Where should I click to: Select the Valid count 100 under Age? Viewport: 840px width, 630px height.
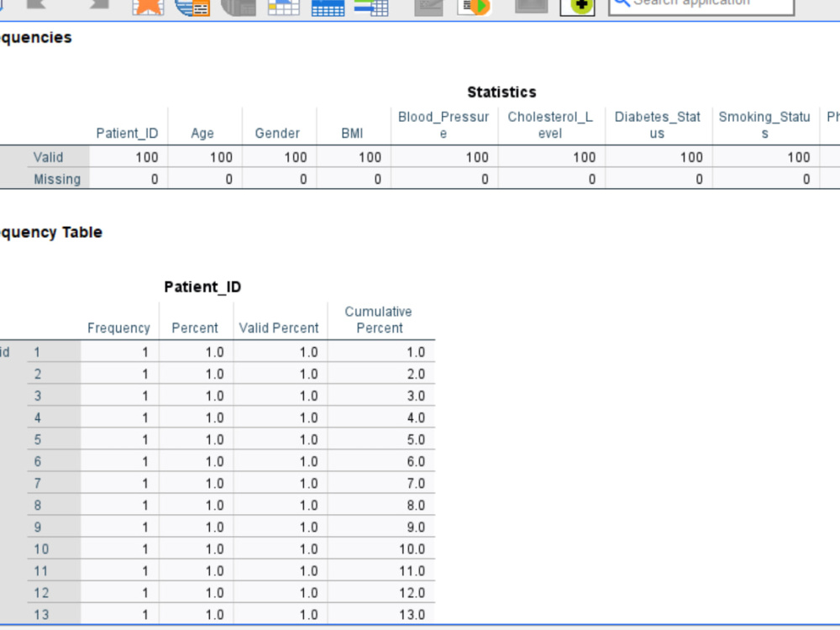pos(221,158)
